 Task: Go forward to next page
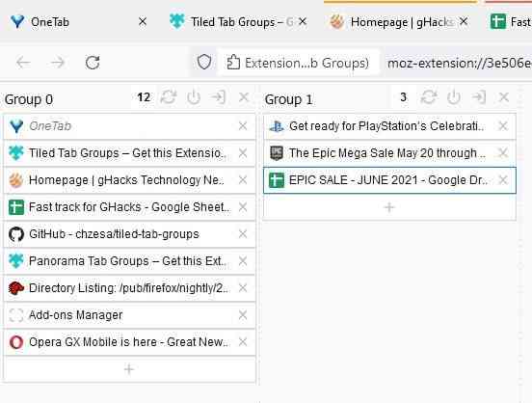(57, 63)
